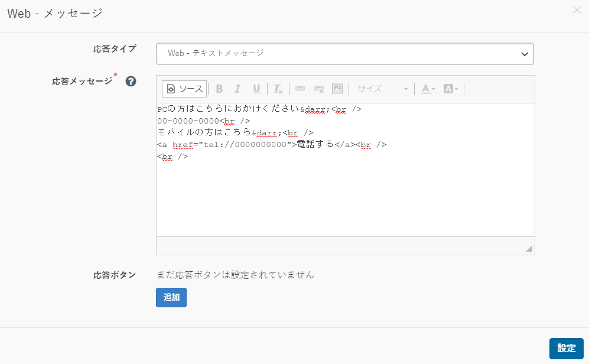Apply underline formatting with U icon

click(x=256, y=89)
